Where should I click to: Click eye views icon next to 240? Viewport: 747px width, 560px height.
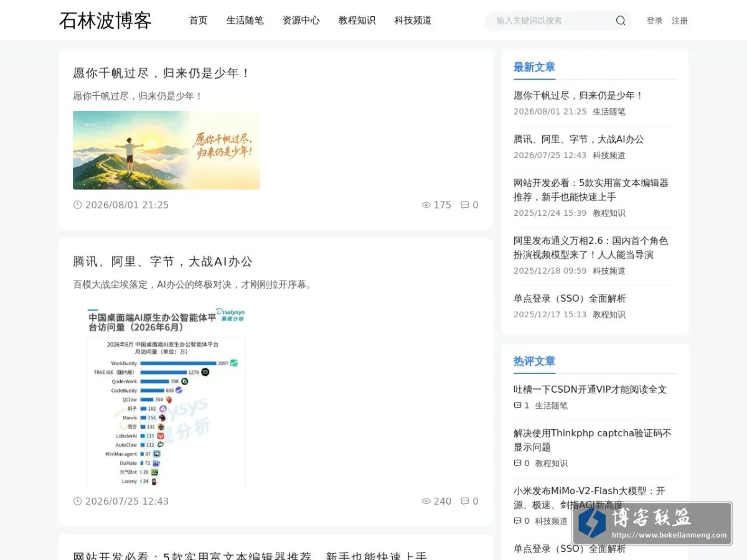[x=426, y=501]
